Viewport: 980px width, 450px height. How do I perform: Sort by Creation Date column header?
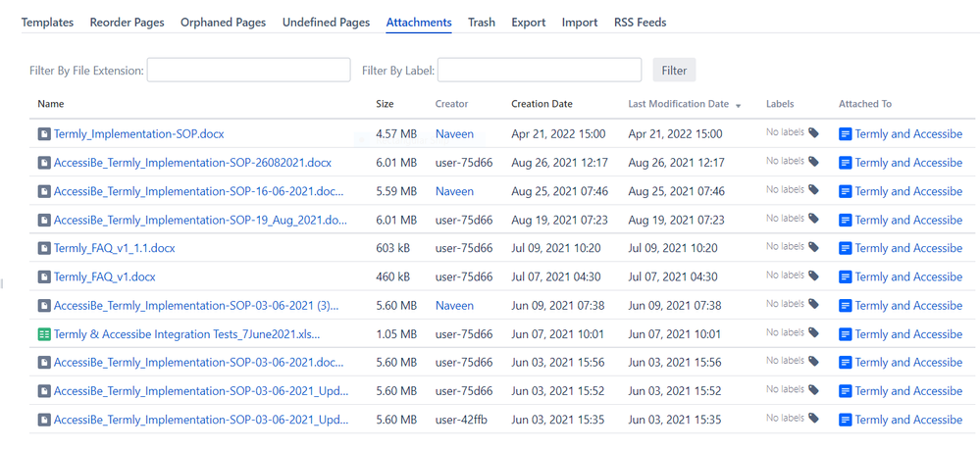[x=542, y=104]
